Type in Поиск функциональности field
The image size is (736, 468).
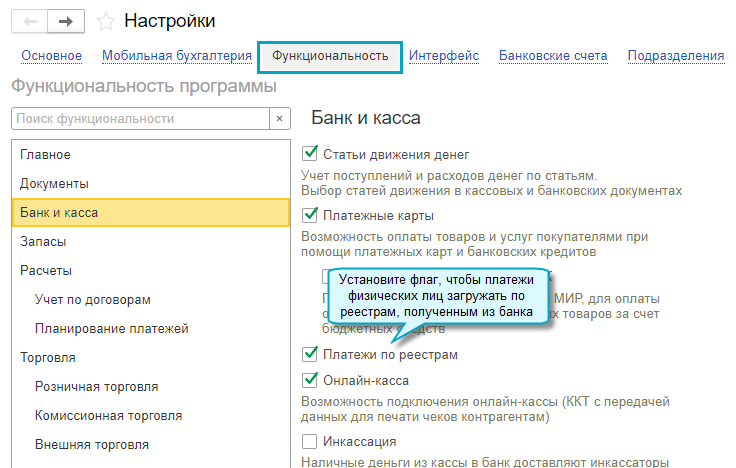tap(140, 119)
